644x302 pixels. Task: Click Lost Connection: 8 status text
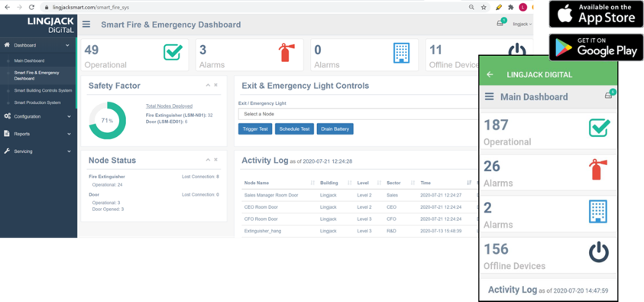click(200, 177)
